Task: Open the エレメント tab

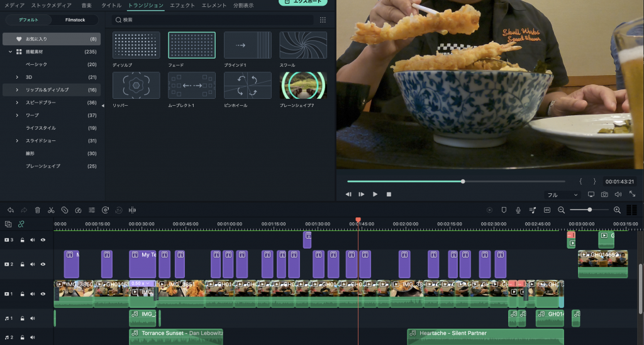Action: pos(214,5)
